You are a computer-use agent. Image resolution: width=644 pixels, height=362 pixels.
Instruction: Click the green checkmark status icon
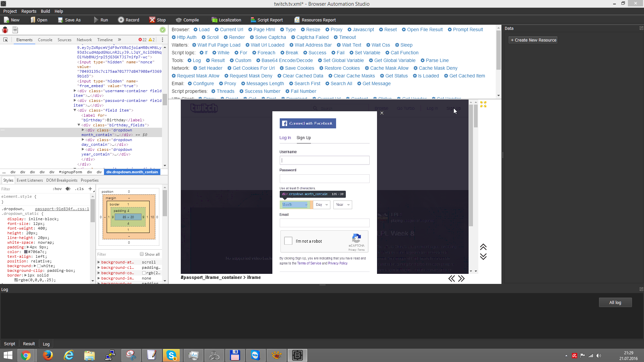click(163, 30)
